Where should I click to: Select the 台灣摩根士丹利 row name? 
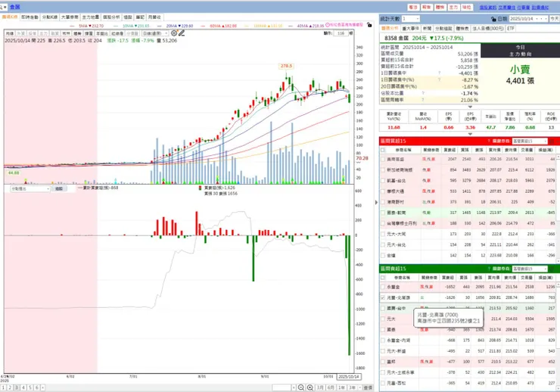click(401, 223)
